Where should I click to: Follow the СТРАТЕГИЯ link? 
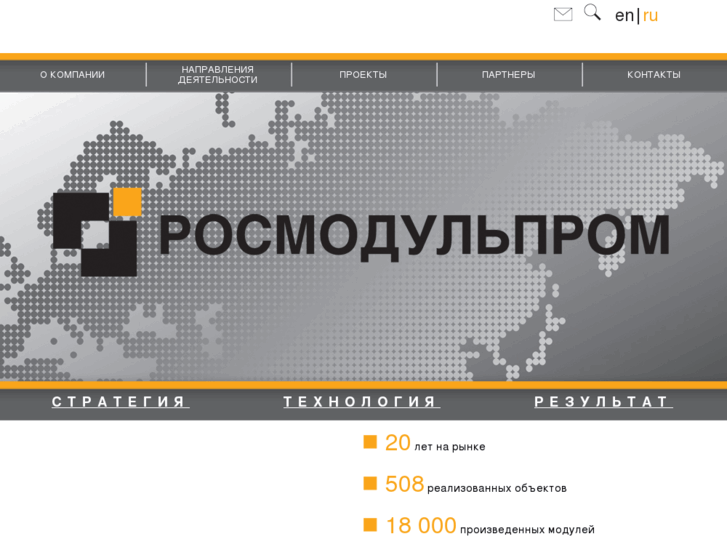coord(121,402)
